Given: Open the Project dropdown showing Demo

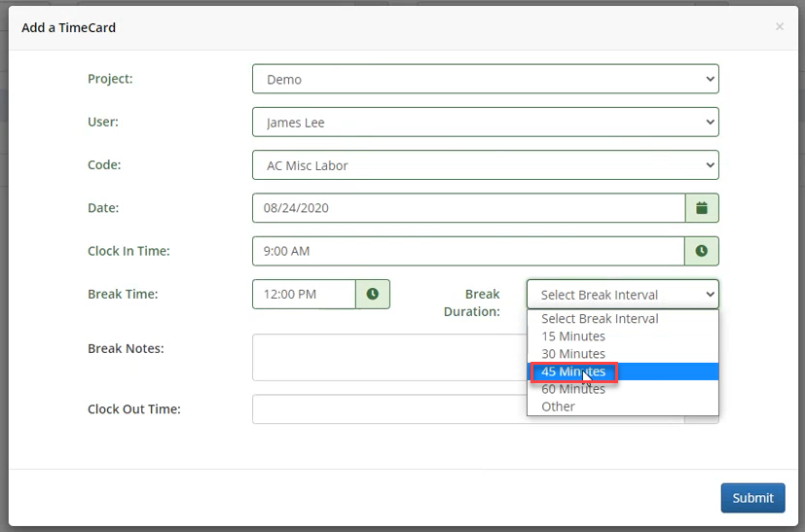Looking at the screenshot, I should coord(485,80).
